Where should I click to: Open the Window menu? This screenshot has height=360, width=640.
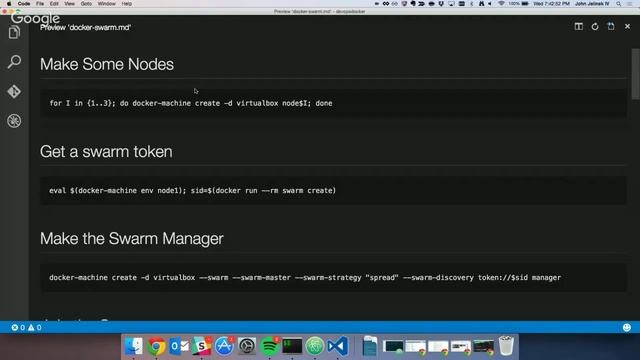point(107,4)
